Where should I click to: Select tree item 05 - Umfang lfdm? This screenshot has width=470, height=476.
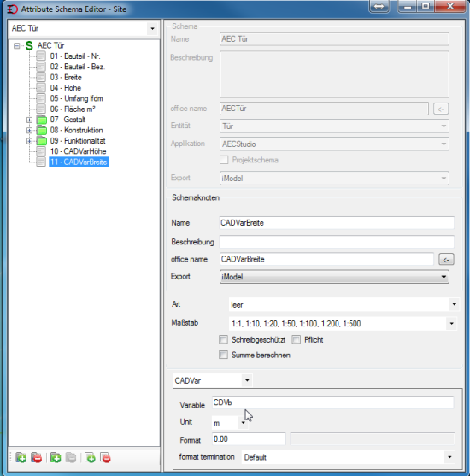click(77, 98)
